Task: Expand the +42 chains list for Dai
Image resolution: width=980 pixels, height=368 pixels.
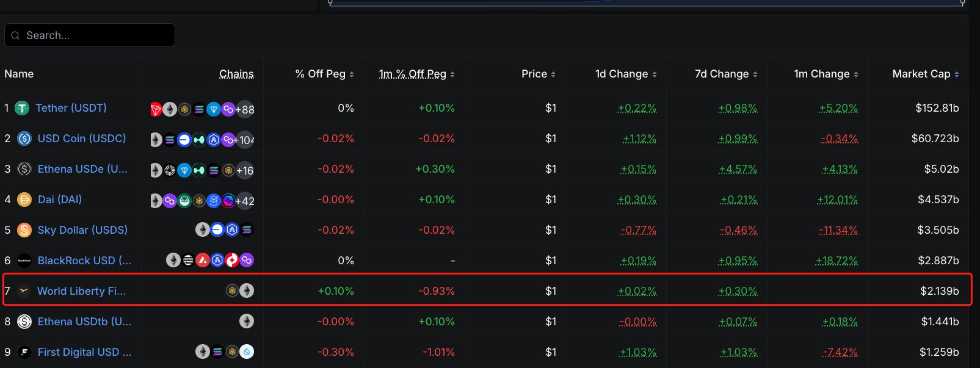Action: click(244, 200)
